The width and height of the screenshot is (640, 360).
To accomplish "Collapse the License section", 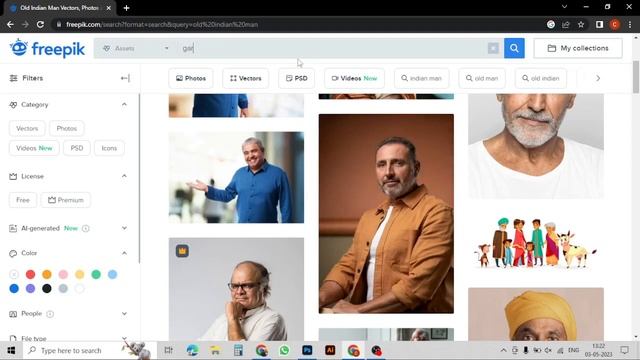I will 124,176.
